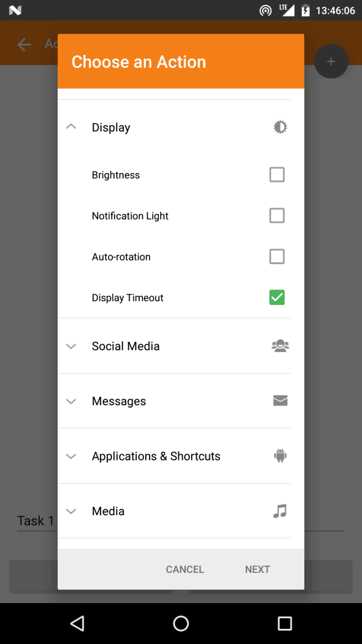Viewport: 362px width, 644px height.
Task: Click the Task 1 name field
Action: click(37, 521)
